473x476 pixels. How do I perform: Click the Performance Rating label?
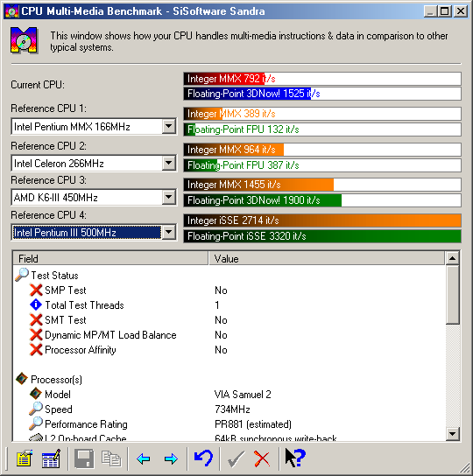tap(86, 424)
